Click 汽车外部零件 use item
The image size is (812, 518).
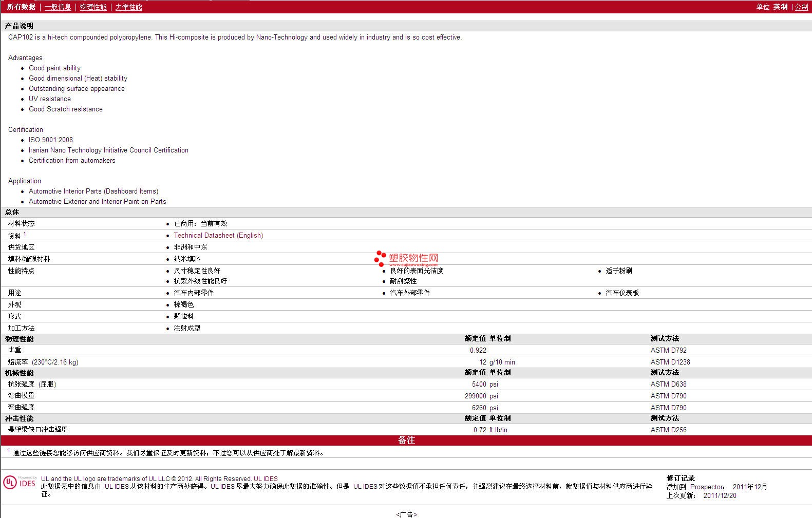tap(410, 293)
